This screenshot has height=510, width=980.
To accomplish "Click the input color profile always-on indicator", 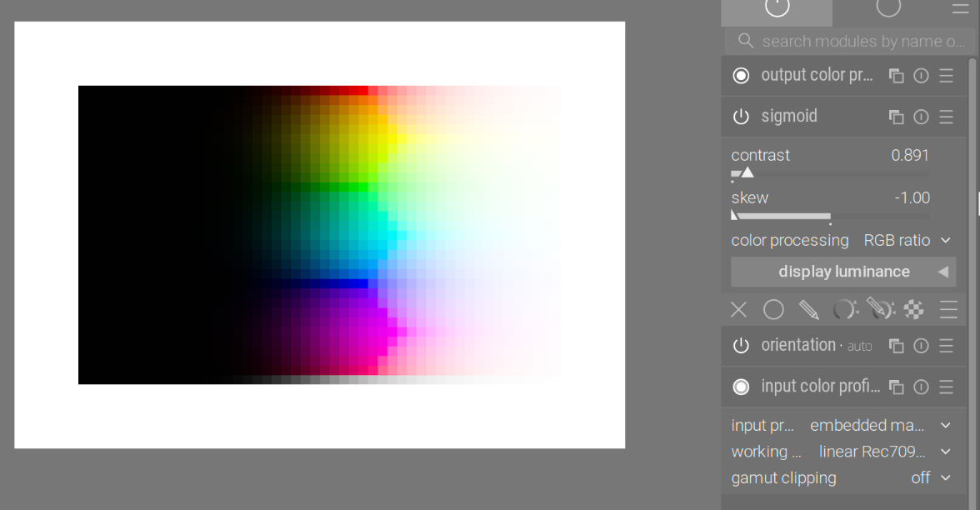I will point(742,387).
